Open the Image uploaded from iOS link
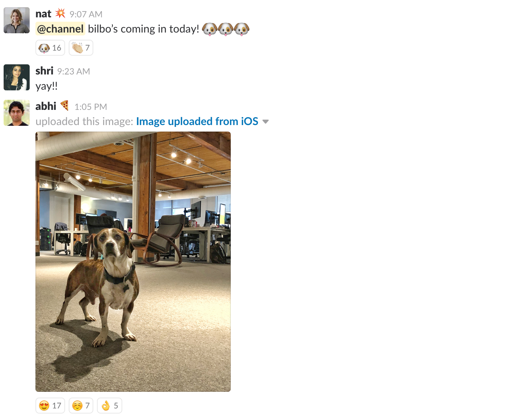The width and height of the screenshot is (523, 420). coord(197,121)
